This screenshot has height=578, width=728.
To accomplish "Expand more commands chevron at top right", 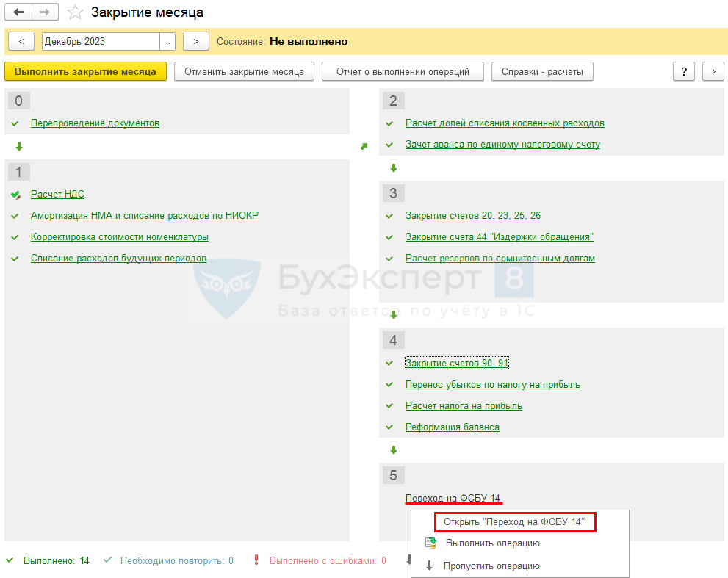I will point(713,72).
